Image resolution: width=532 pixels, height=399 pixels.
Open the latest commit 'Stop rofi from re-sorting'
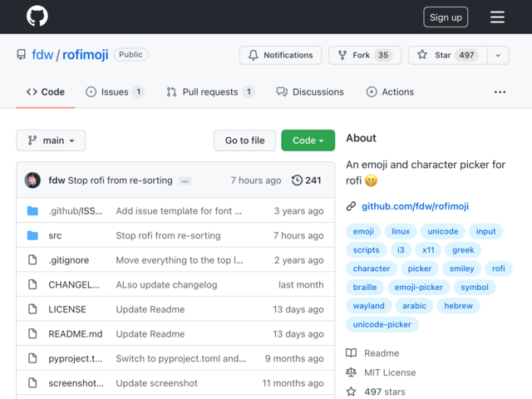coord(120,180)
